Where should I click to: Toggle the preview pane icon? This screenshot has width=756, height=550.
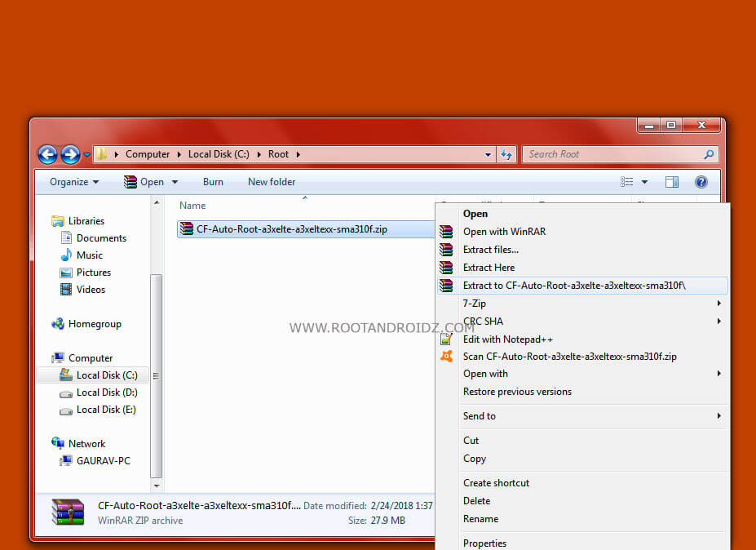(x=672, y=182)
